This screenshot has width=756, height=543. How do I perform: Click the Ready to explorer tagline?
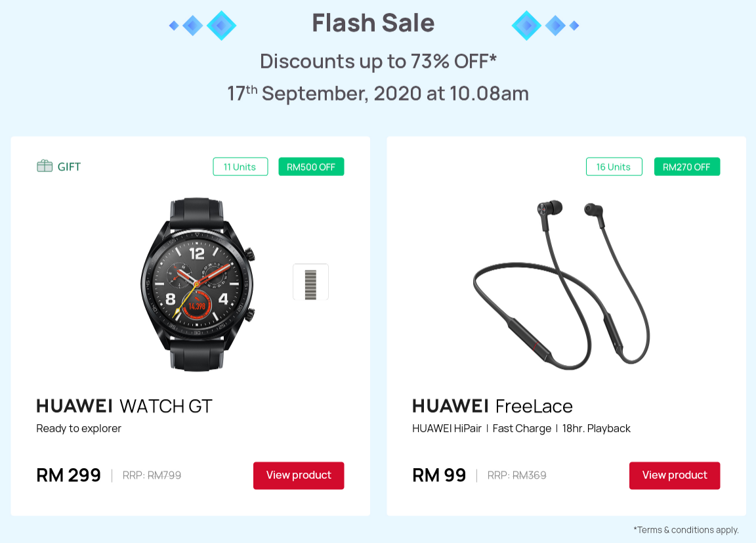79,429
